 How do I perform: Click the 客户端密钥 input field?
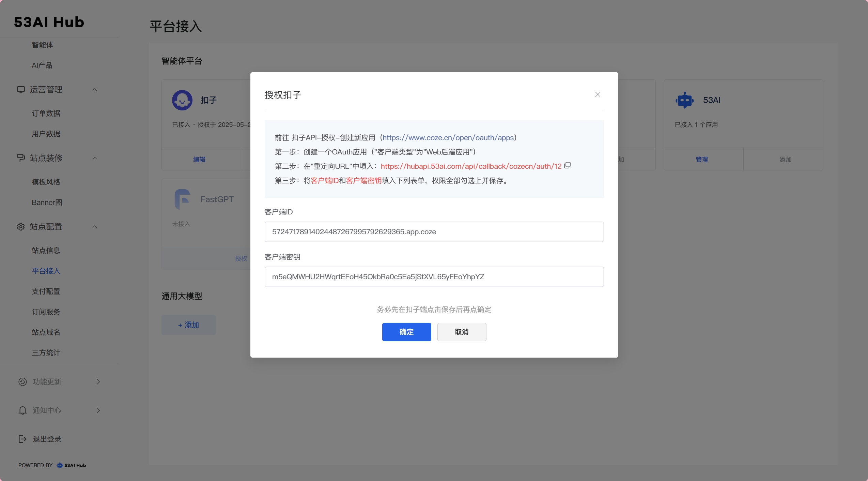click(434, 277)
